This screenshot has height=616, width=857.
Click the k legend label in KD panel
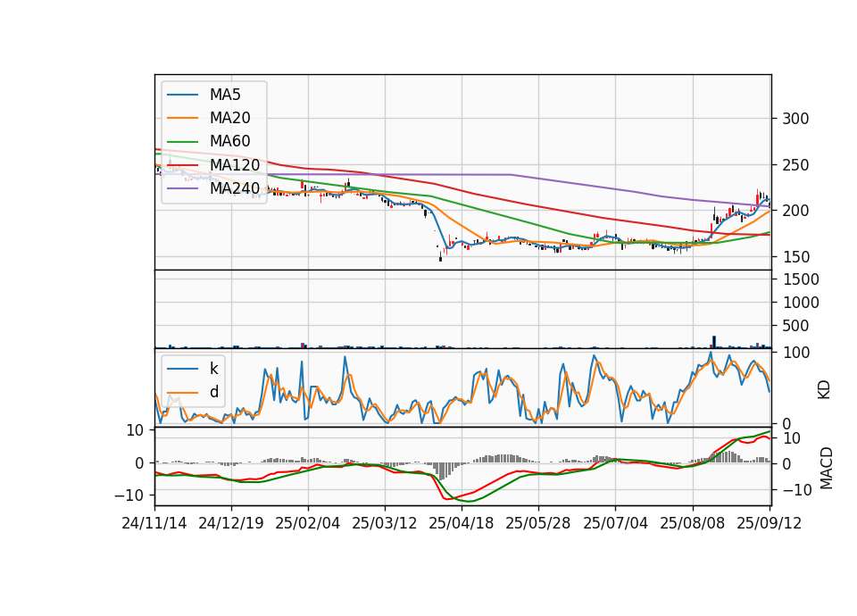pyautogui.click(x=213, y=369)
